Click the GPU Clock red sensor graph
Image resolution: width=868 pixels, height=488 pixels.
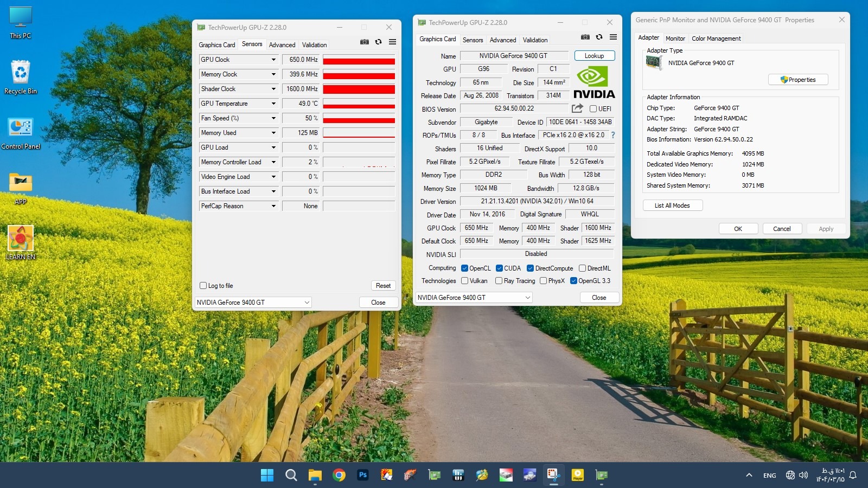click(359, 60)
